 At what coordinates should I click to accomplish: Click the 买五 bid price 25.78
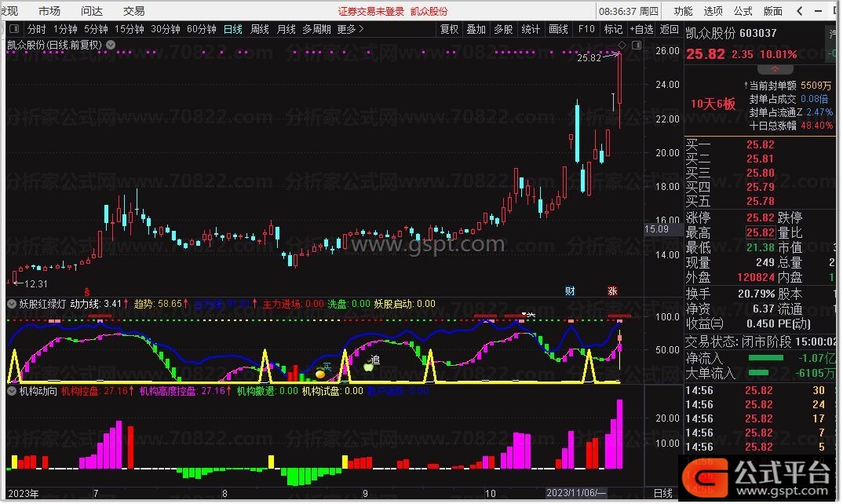(x=761, y=201)
